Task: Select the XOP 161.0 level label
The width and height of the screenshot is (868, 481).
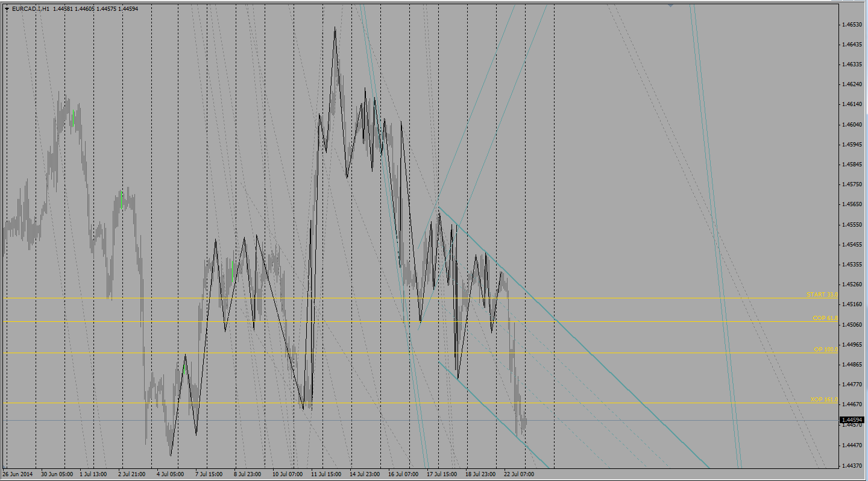Action: pos(823,400)
